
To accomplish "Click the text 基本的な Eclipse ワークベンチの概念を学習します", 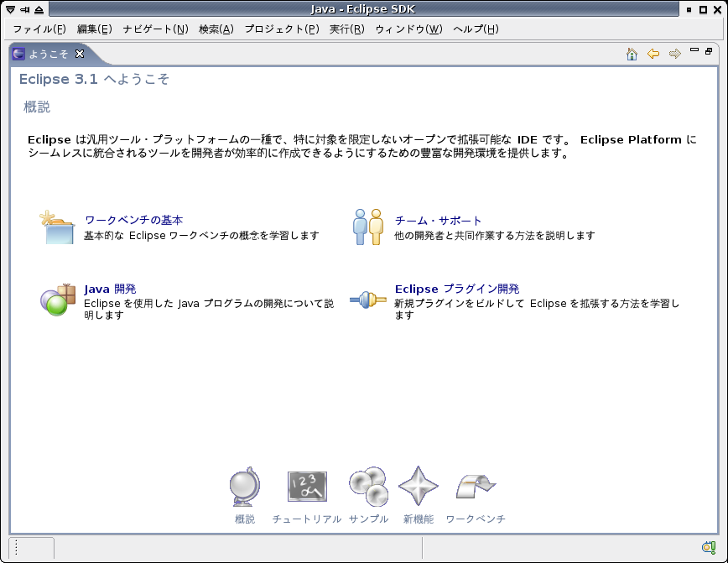I will 201,236.
